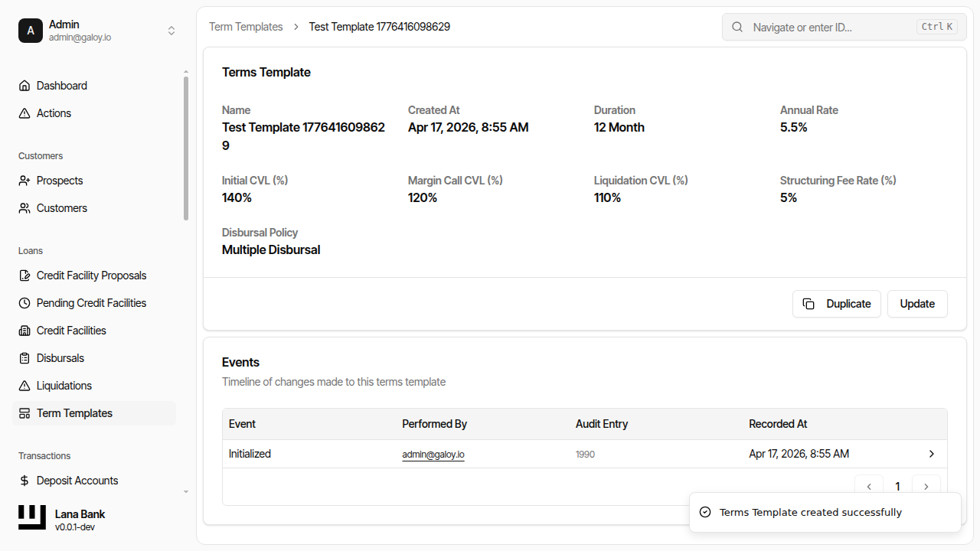Select the Pending Credit Facilities clock icon
Screen dimensions: 980x551
pyautogui.click(x=24, y=302)
